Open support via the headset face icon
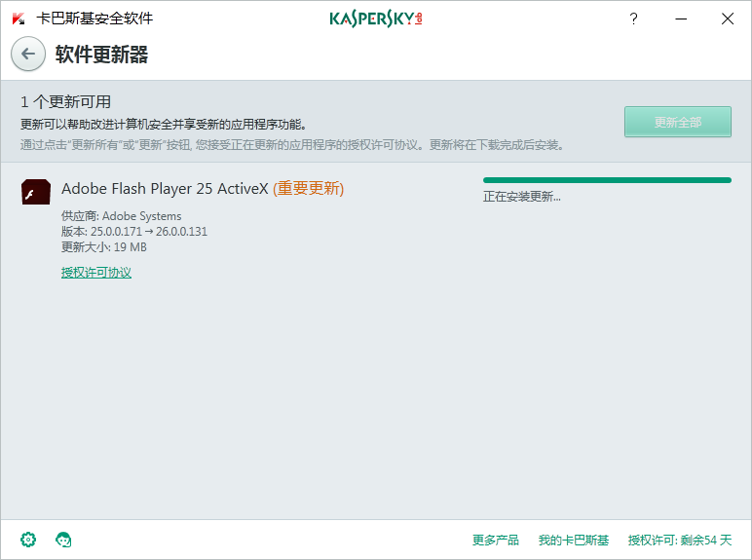 [x=63, y=540]
